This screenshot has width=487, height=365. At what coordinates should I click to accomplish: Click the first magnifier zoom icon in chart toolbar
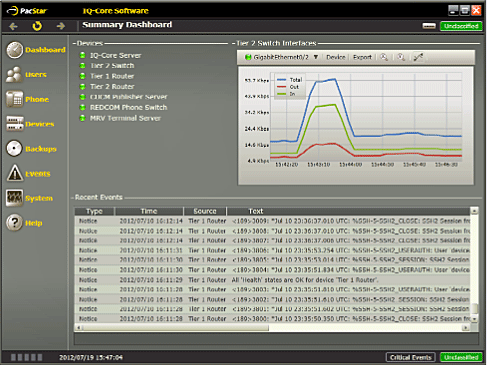tap(384, 57)
